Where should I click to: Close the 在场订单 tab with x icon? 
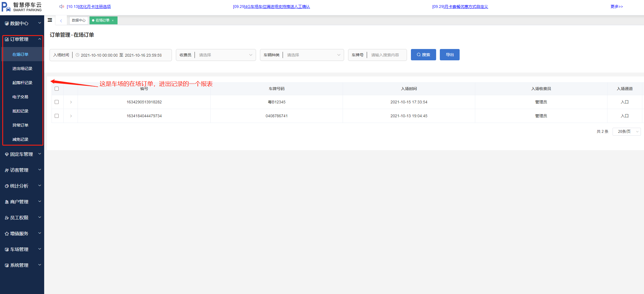[113, 20]
